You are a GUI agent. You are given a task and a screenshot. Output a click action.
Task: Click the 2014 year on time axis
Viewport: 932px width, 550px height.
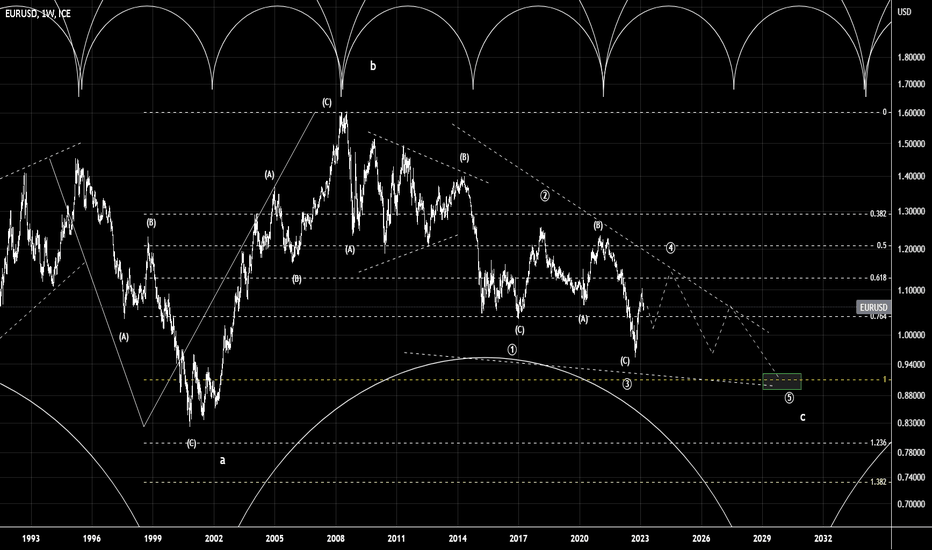coord(458,539)
